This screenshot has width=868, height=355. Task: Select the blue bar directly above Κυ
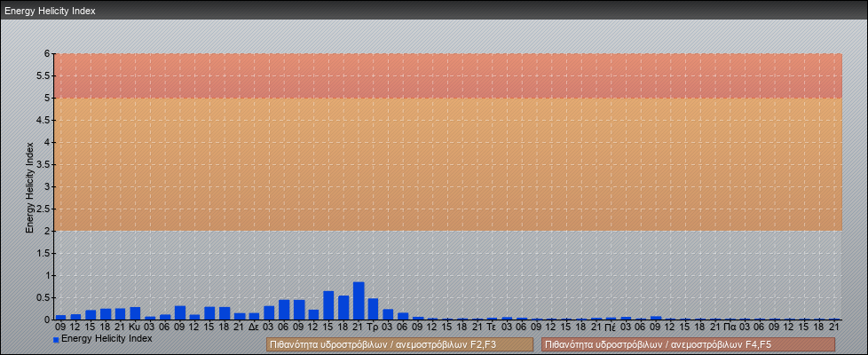135,313
